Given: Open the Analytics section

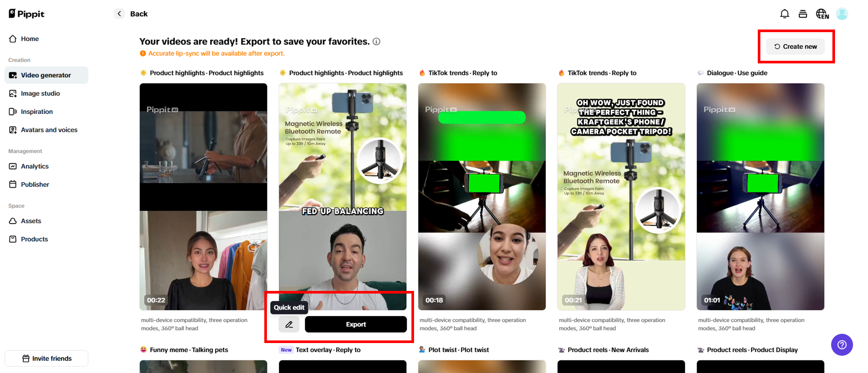Looking at the screenshot, I should pos(34,166).
